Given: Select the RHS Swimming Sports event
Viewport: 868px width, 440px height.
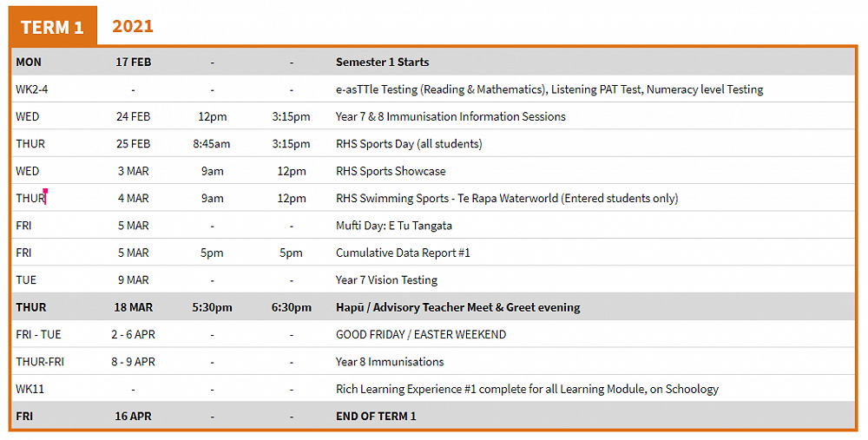Looking at the screenshot, I should tap(507, 199).
